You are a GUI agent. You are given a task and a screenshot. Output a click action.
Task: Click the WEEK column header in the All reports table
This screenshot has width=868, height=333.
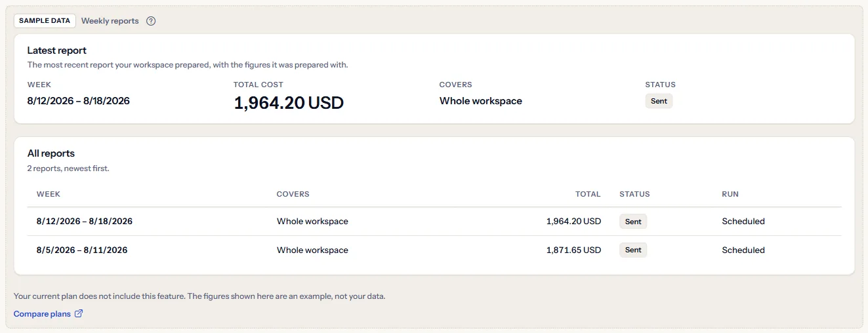[49, 194]
